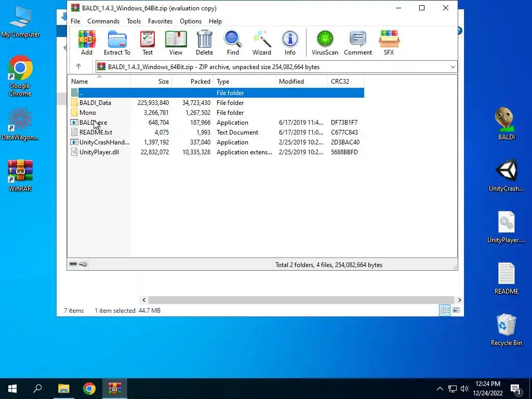Select the README desktop file icon

pos(506,278)
